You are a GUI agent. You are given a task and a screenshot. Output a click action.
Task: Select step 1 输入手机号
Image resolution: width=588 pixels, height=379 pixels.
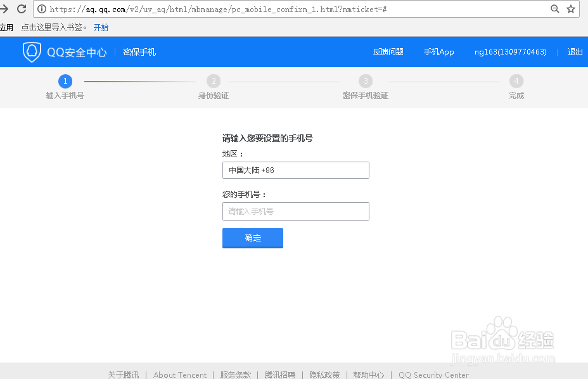pyautogui.click(x=65, y=87)
